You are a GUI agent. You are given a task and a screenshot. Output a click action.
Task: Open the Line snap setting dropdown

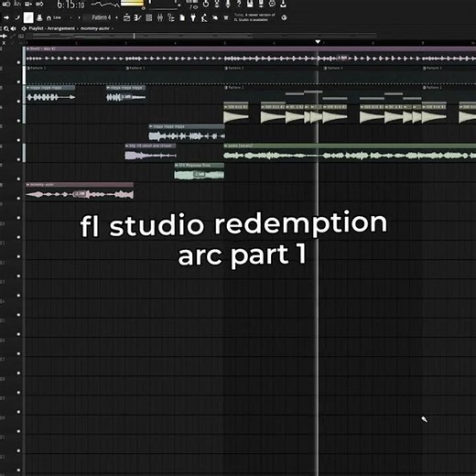[x=57, y=17]
